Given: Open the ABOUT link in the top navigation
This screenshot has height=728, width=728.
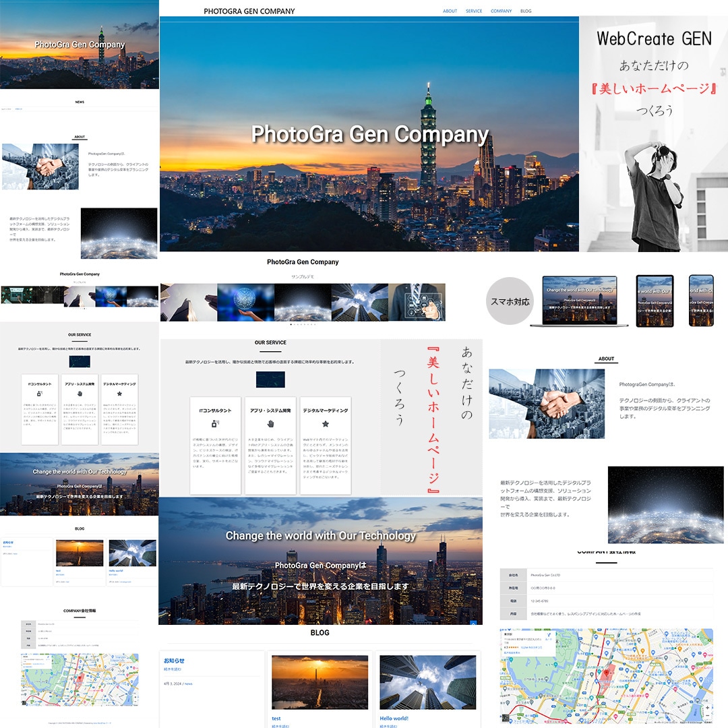Looking at the screenshot, I should point(450,11).
